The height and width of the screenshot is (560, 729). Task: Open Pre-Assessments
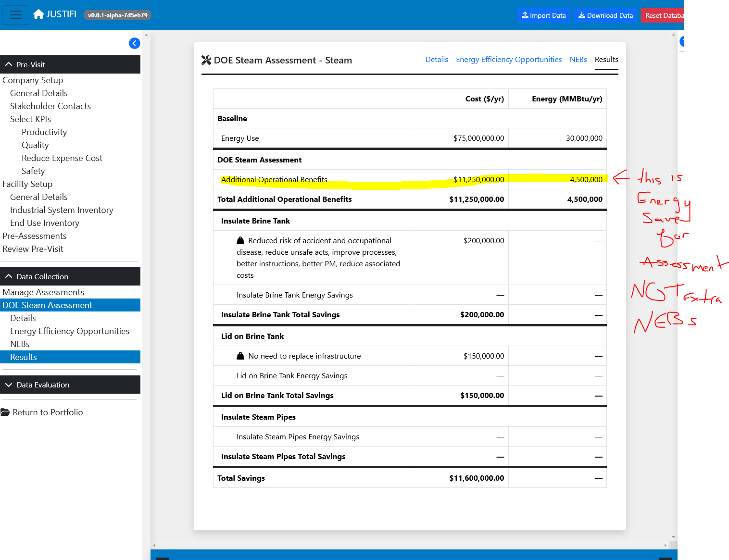pyautogui.click(x=35, y=236)
